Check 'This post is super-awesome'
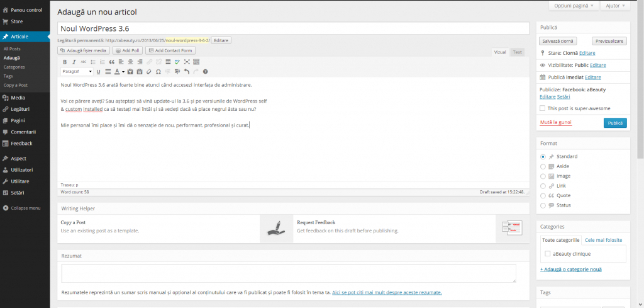Image resolution: width=644 pixels, height=308 pixels. [x=543, y=108]
